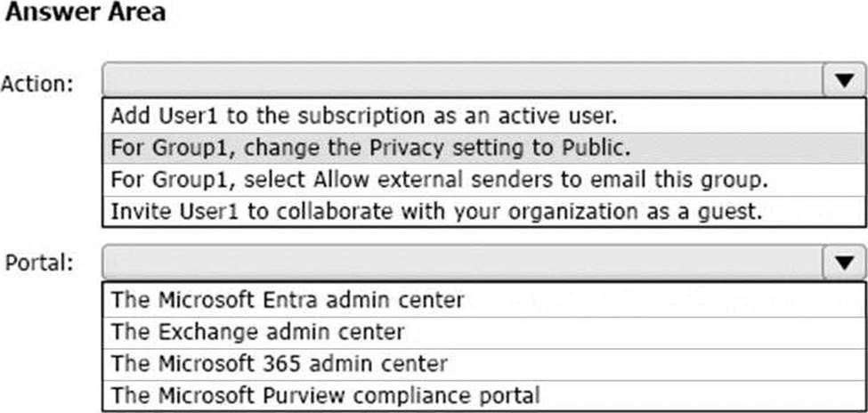Pick the last entry in the Portal list
The image size is (868, 413).
483,395
